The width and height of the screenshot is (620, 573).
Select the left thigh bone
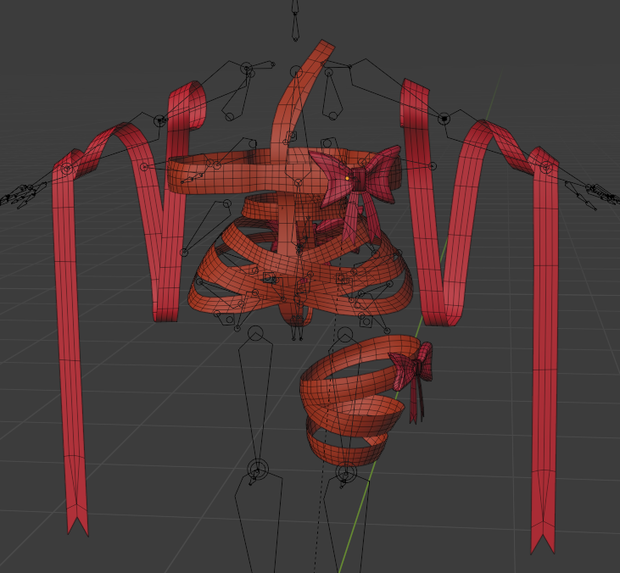[x=256, y=395]
